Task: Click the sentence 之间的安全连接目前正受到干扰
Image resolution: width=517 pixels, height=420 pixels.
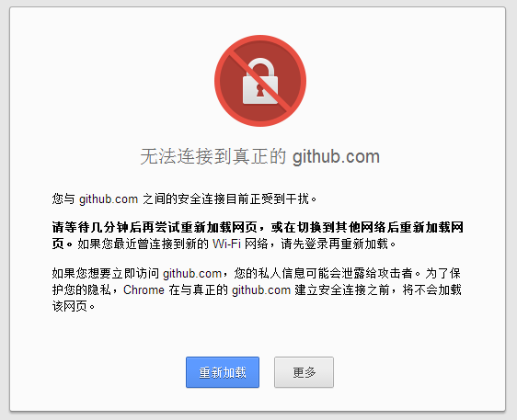Action: pyautogui.click(x=226, y=199)
